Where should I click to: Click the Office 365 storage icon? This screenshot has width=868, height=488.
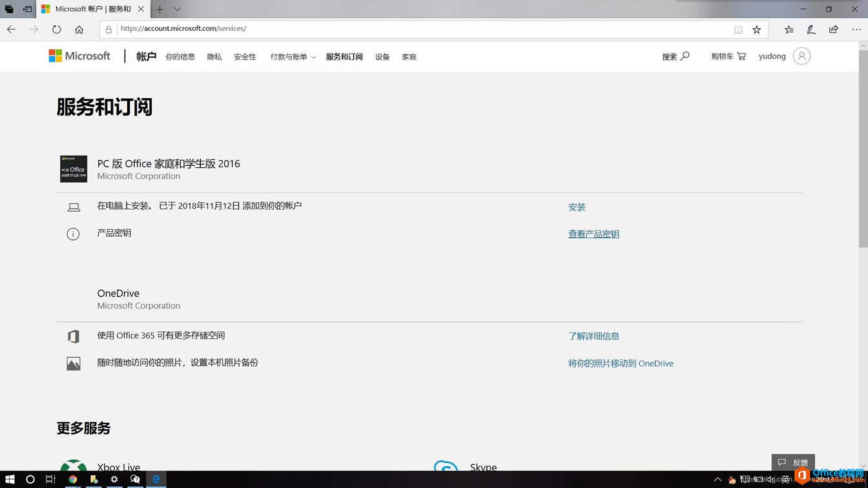click(74, 336)
